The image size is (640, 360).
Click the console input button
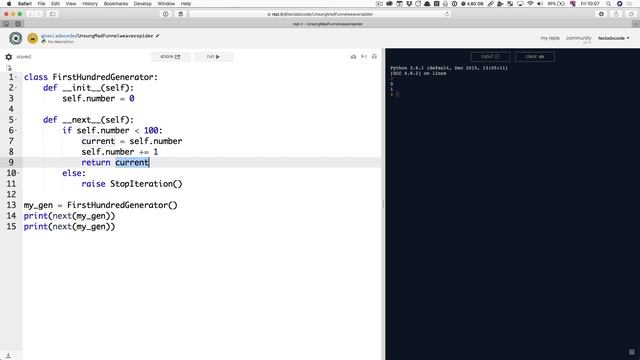pos(490,56)
